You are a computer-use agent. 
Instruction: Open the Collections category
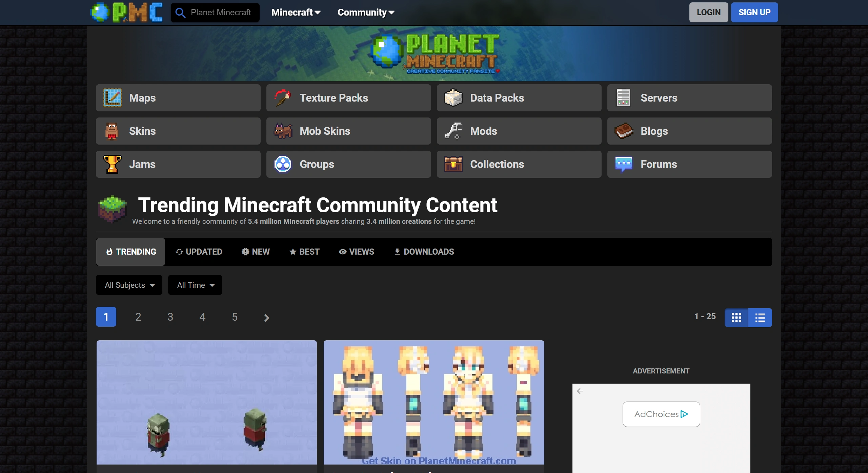point(519,164)
